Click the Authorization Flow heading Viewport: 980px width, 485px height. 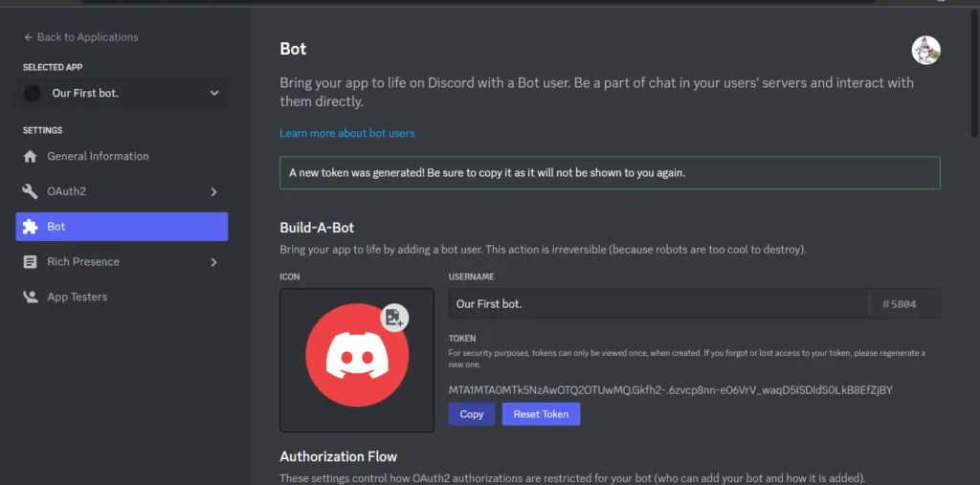click(338, 456)
